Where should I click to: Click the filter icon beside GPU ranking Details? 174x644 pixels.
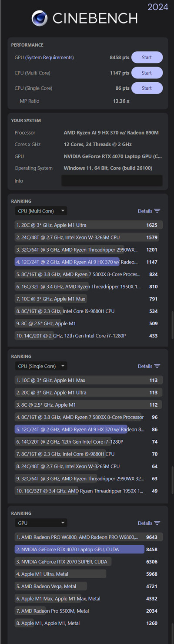[x=157, y=523]
